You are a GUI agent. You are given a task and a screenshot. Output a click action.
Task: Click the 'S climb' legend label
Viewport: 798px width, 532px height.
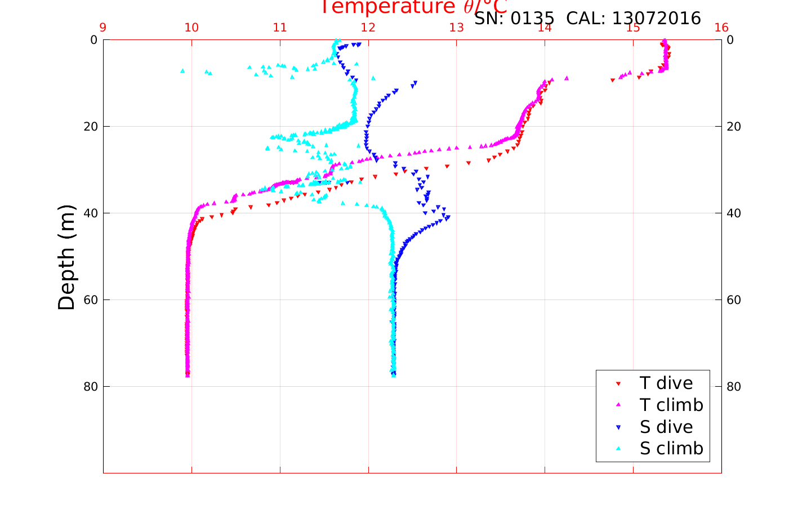point(671,449)
